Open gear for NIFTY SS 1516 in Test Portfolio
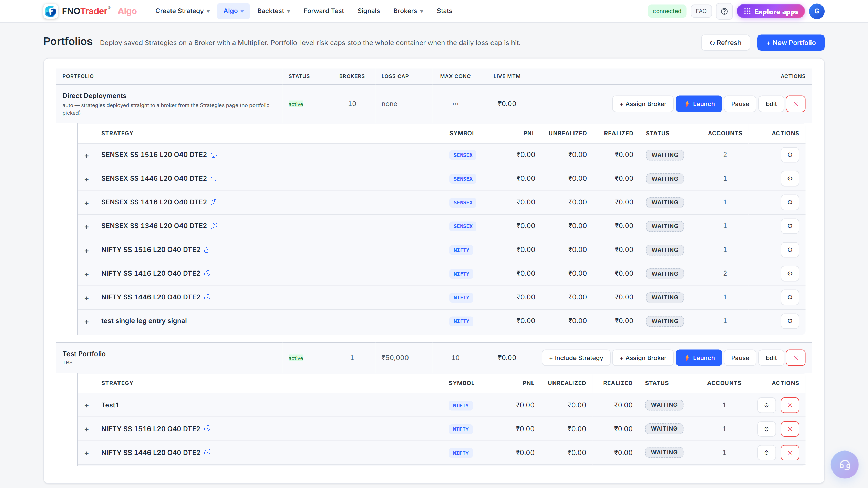The image size is (868, 488). coord(766,429)
